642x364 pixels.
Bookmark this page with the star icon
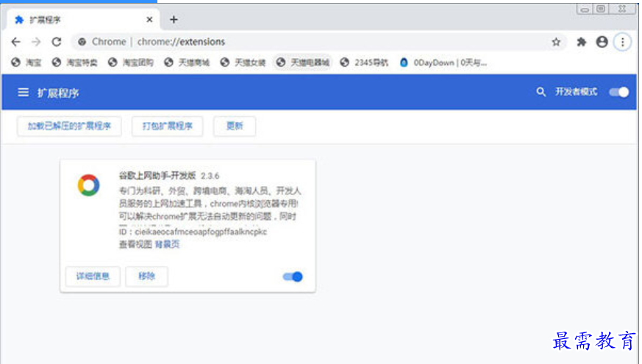tap(556, 42)
